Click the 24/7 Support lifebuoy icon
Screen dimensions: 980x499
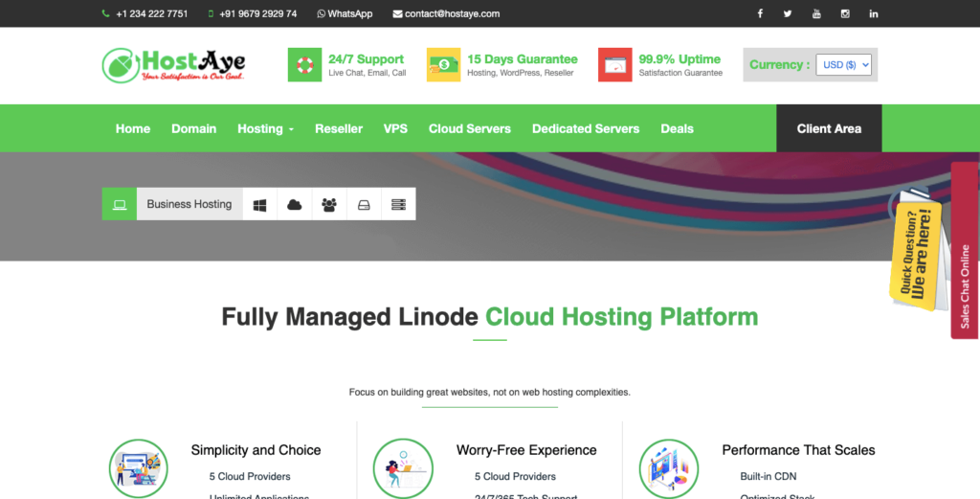pyautogui.click(x=305, y=65)
